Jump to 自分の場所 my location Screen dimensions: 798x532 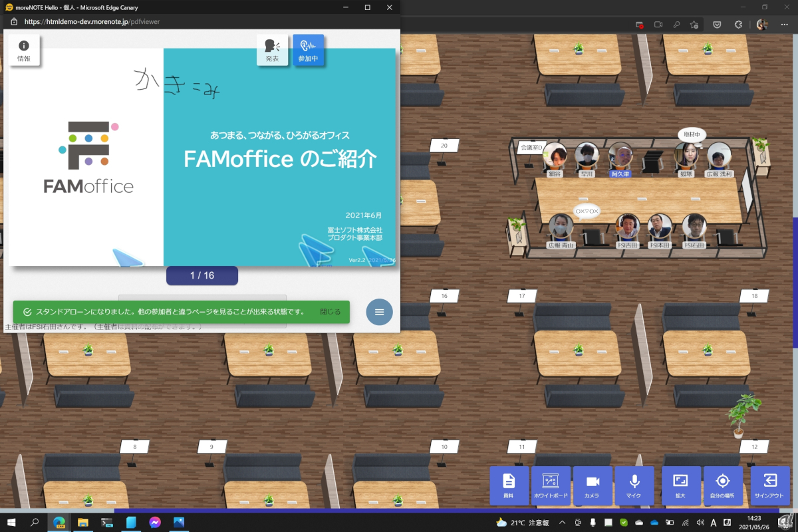[722, 485]
